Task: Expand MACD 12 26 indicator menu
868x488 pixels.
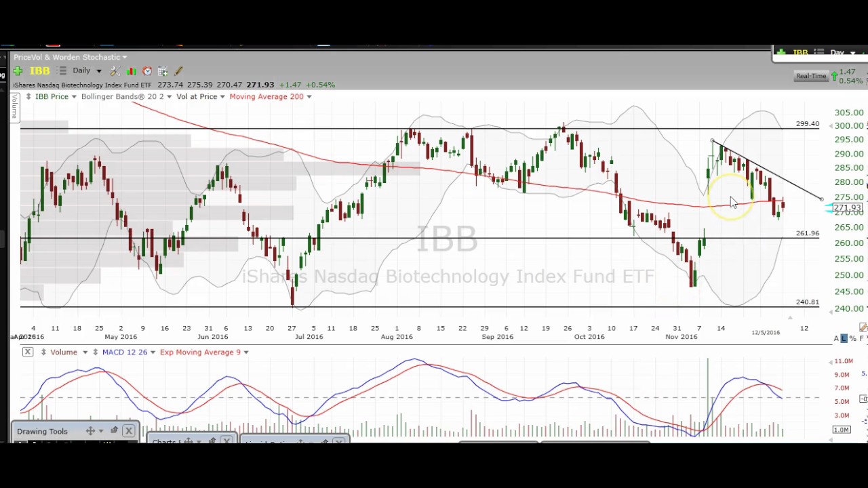Action: [x=153, y=352]
